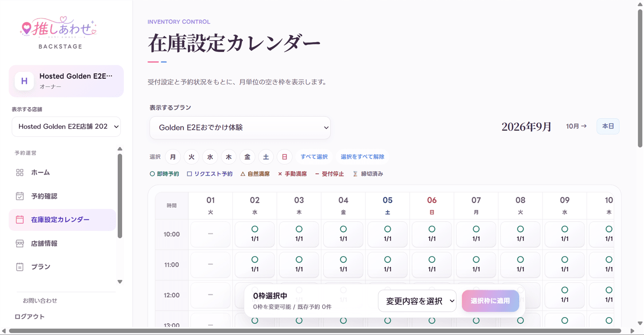
Task: Toggle the 火 weekday selector
Action: 191,157
